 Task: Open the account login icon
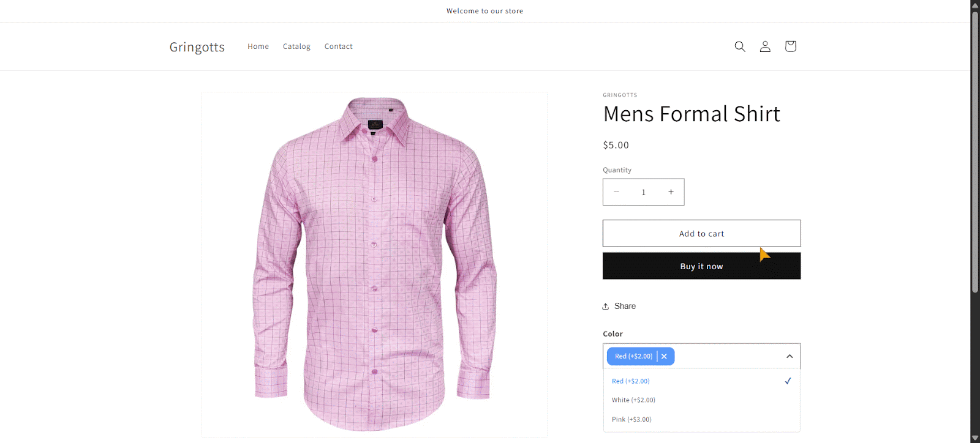765,47
